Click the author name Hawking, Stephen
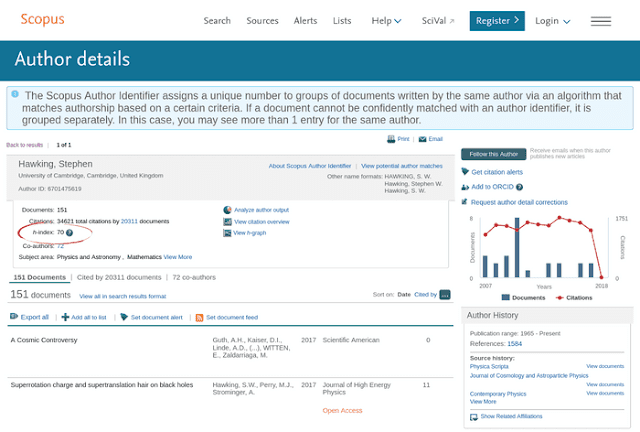The height and width of the screenshot is (432, 640). (x=55, y=164)
